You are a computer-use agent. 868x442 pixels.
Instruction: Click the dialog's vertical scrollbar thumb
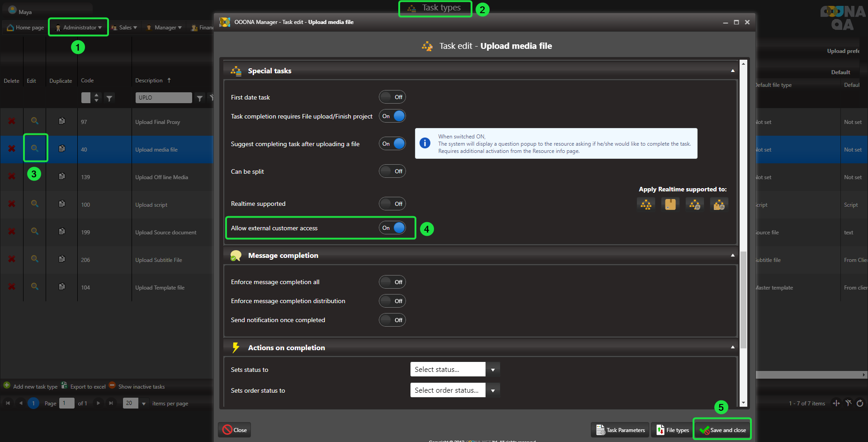click(x=743, y=299)
